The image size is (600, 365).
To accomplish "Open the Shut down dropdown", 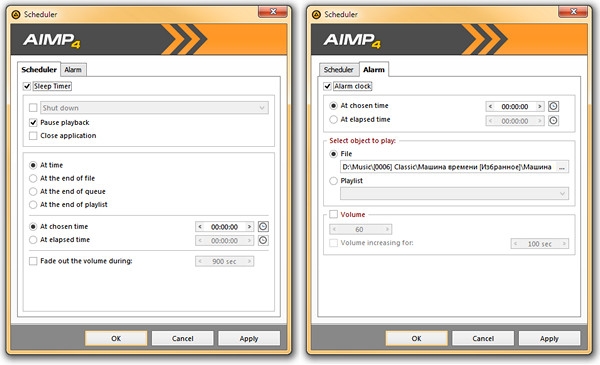I will click(154, 108).
